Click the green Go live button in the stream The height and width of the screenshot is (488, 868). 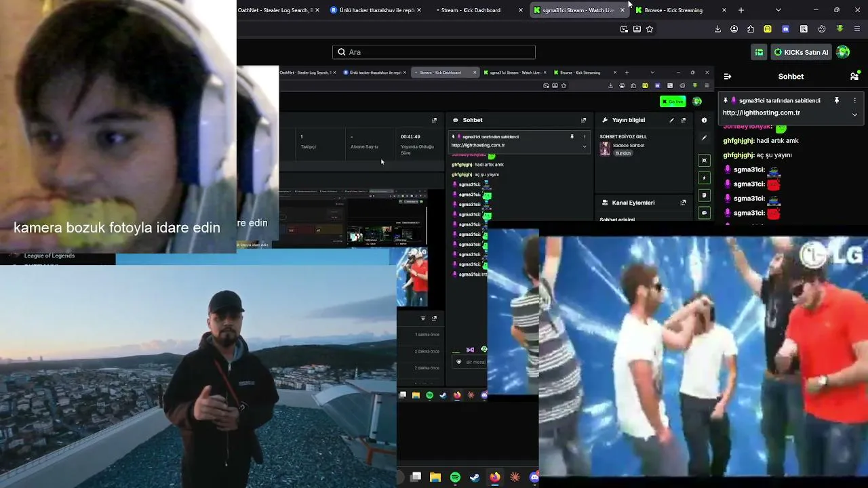(x=673, y=102)
